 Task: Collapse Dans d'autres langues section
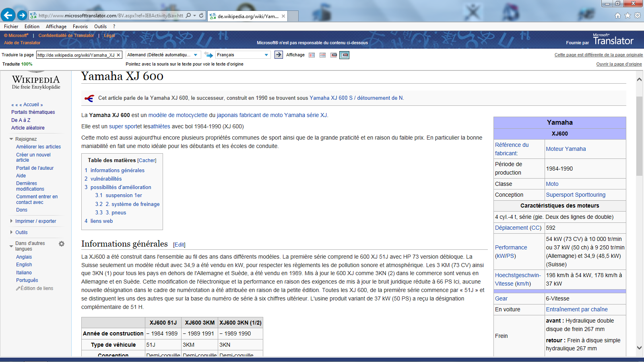point(11,246)
